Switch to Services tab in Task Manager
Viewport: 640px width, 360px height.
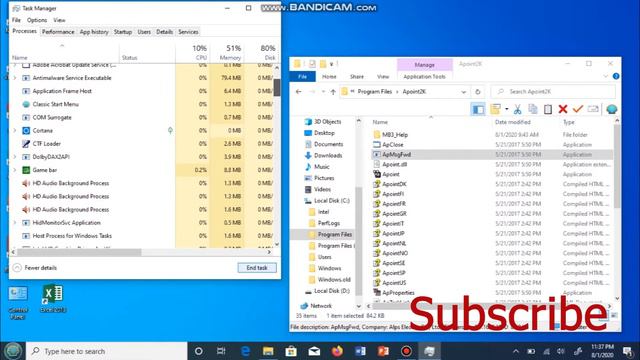[x=188, y=32]
